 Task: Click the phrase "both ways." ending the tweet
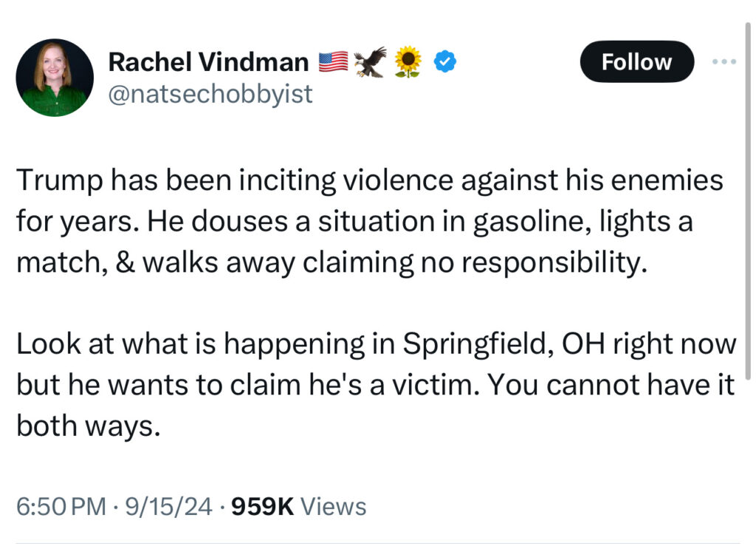tap(88, 426)
